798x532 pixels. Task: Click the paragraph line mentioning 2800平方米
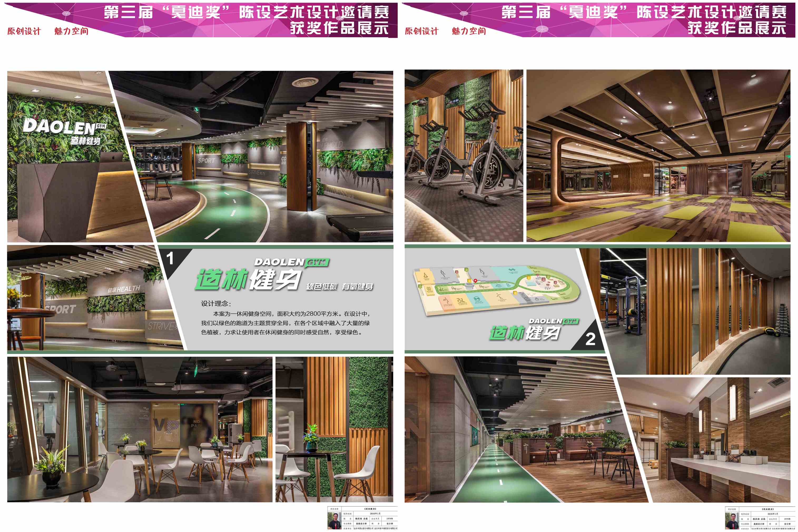pos(292,314)
